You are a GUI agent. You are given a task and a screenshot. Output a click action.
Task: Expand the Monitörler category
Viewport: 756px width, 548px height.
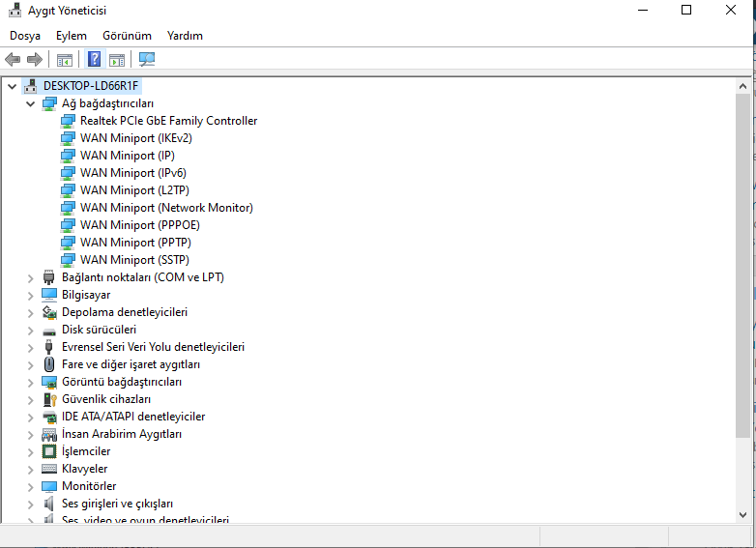[30, 487]
